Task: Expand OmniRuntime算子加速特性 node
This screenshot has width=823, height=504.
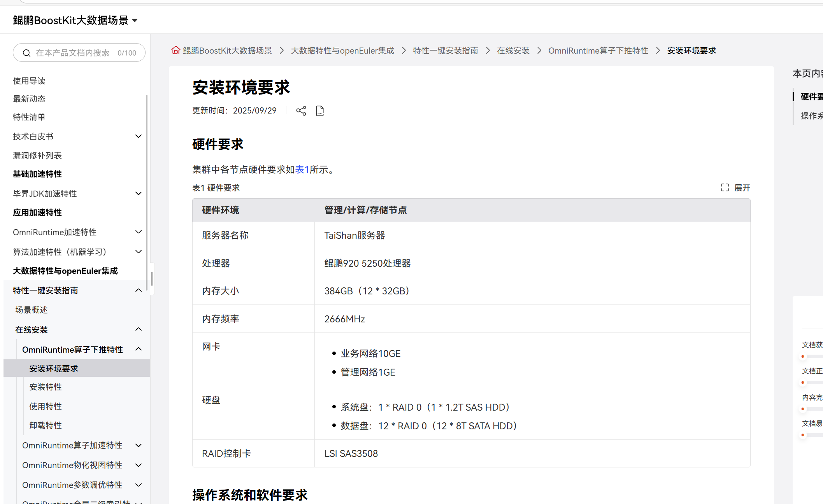Action: click(x=138, y=445)
